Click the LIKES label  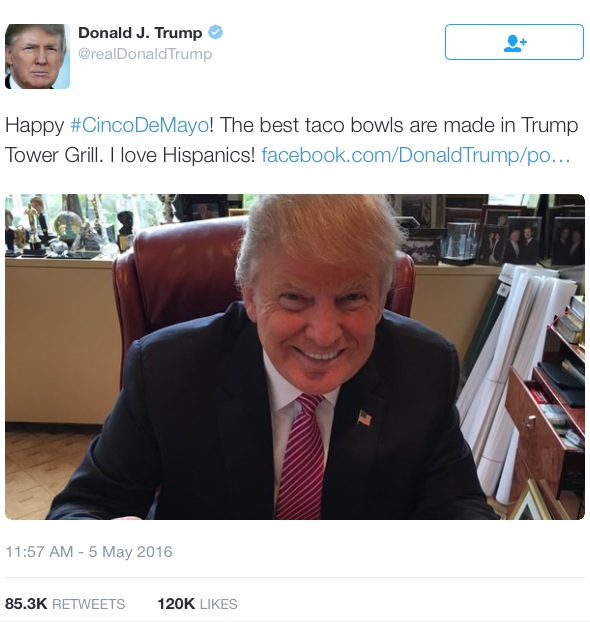(219, 604)
